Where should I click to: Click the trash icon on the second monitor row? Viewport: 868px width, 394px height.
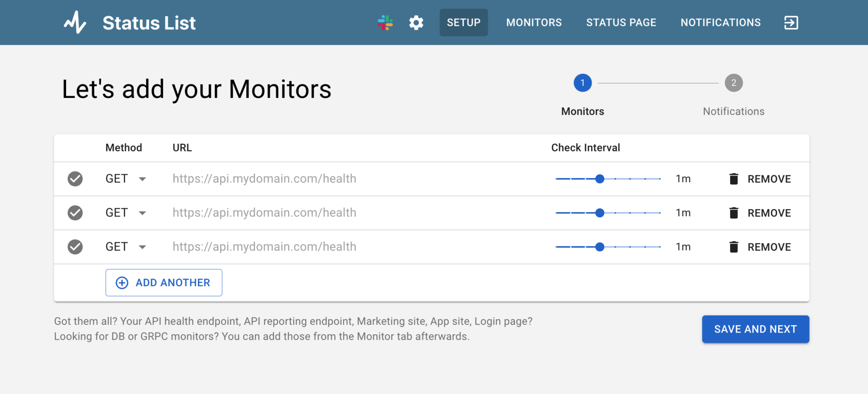click(733, 212)
